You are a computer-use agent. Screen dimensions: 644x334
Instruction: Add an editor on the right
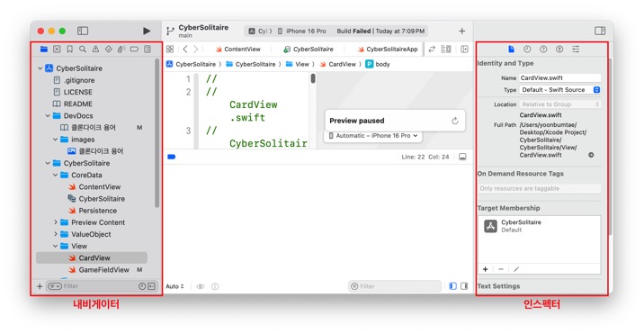464,49
